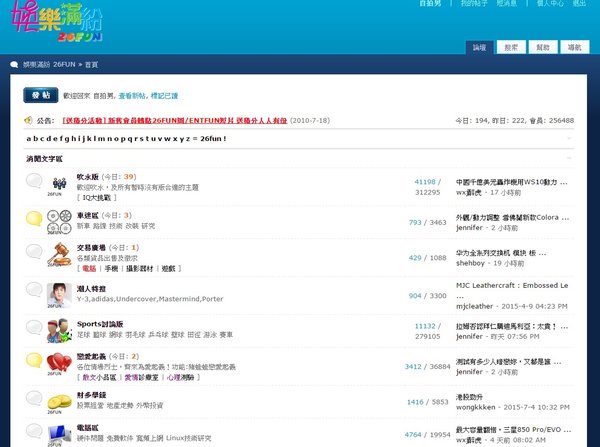Open the red announcement link about 26FUN/ENTFUN
The image size is (600, 447).
[x=174, y=121]
